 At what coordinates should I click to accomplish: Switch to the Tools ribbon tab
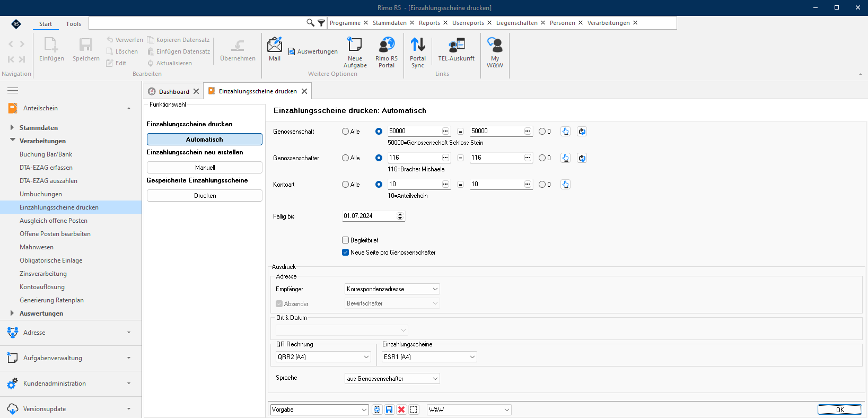74,24
